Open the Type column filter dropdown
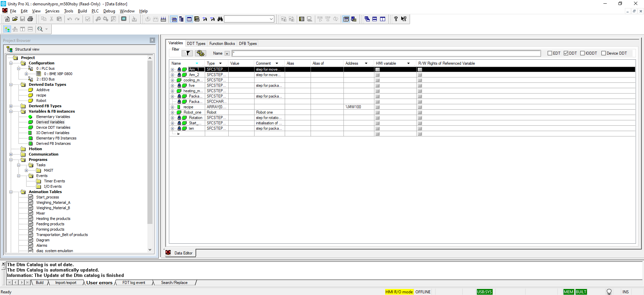The width and height of the screenshot is (644, 295). 221,63
